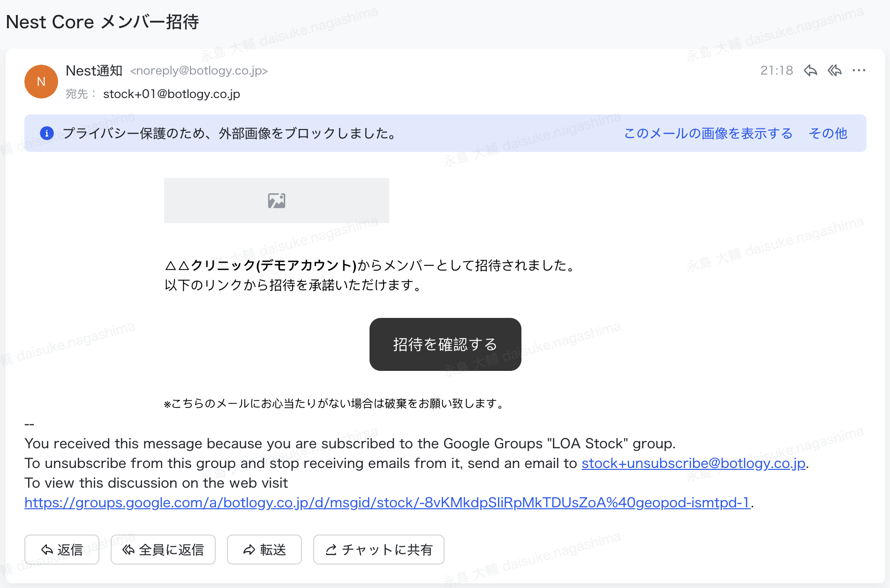Click sender address noreply@botlogy.co.jp
The image size is (890, 588).
pyautogui.click(x=199, y=71)
